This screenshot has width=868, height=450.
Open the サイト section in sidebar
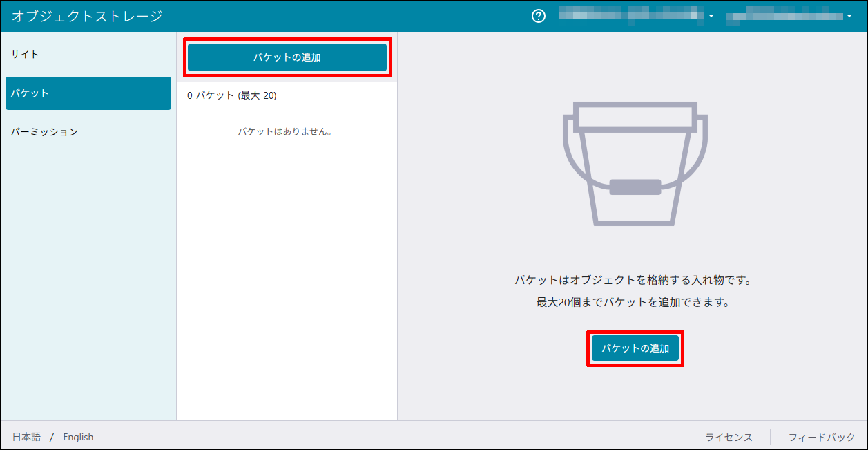(x=25, y=55)
